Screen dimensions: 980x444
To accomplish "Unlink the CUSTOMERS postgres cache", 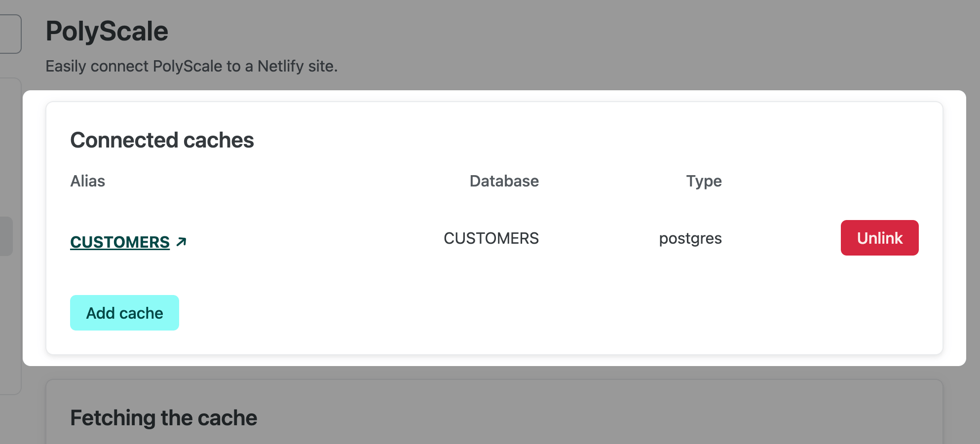I will click(879, 238).
